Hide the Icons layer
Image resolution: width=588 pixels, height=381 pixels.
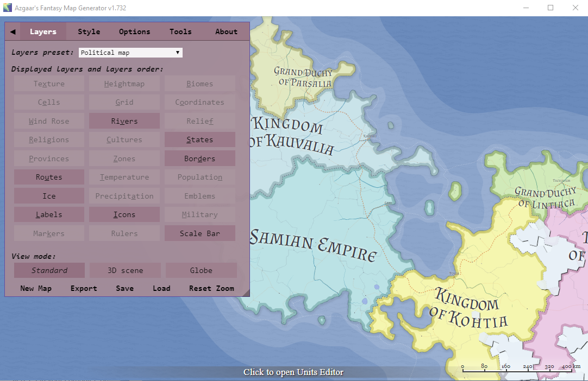pos(124,215)
